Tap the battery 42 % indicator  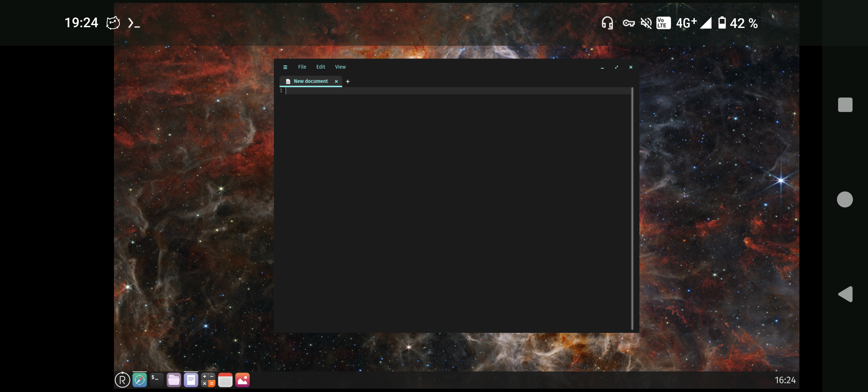pos(738,23)
